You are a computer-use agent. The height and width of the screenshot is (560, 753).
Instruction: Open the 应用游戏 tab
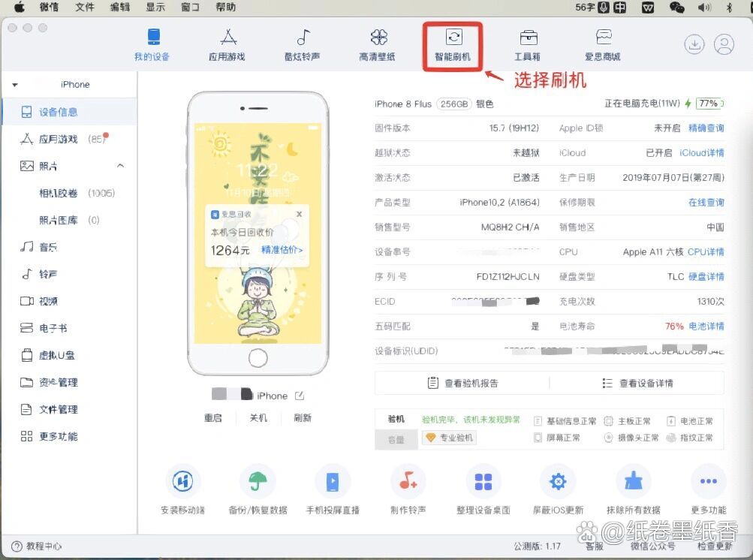click(x=227, y=45)
